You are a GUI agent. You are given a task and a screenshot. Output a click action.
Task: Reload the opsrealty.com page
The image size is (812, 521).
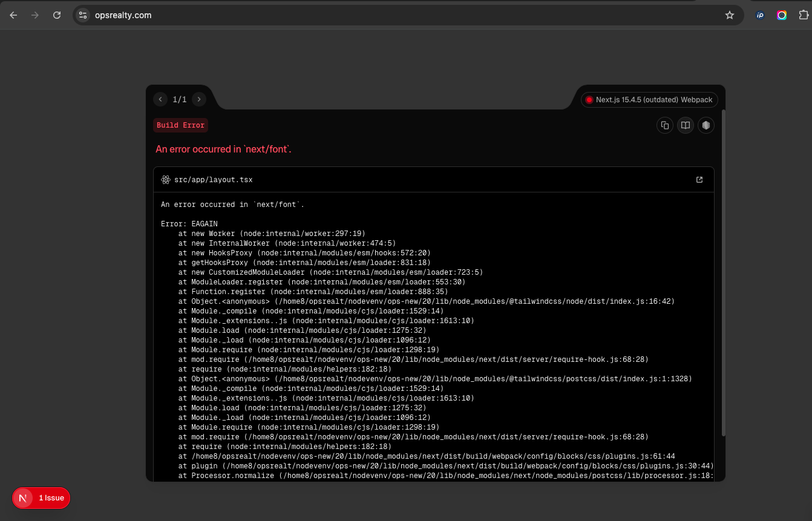coord(57,15)
